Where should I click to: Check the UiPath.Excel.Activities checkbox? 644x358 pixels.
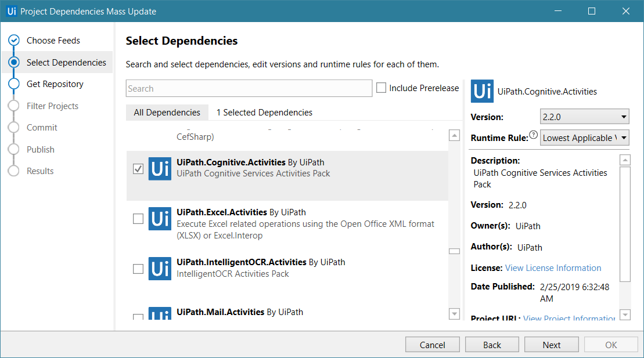tap(138, 218)
